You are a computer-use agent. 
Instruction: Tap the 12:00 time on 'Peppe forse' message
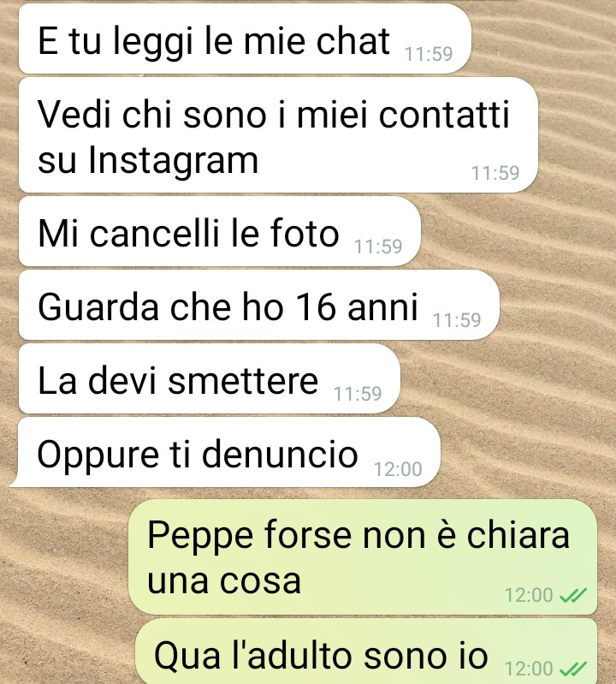pyautogui.click(x=529, y=596)
